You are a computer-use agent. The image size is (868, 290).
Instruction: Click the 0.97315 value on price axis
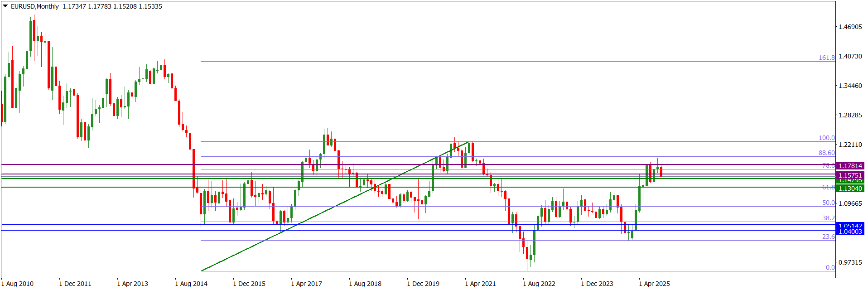point(850,262)
